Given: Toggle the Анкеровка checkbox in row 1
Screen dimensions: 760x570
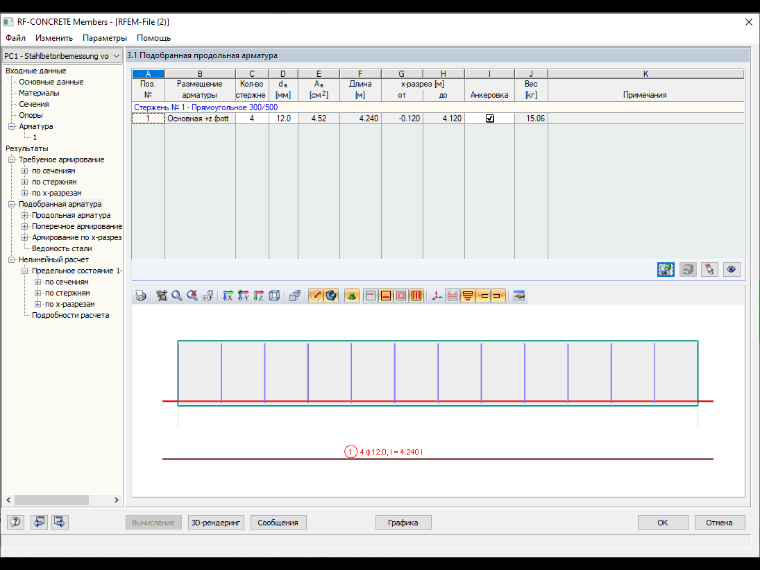Looking at the screenshot, I should click(490, 118).
